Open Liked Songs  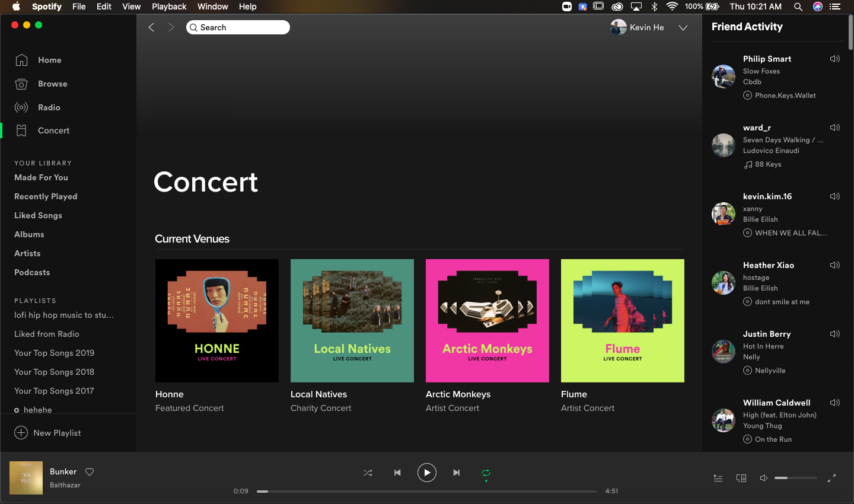tap(38, 215)
